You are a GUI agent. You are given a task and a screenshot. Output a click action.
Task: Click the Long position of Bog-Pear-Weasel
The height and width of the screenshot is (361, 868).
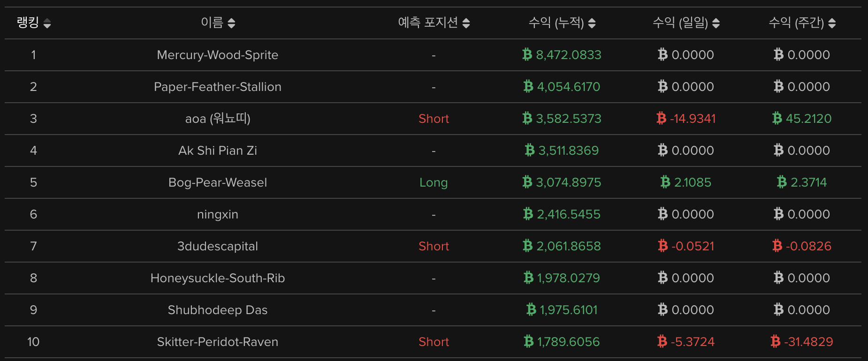point(434,182)
